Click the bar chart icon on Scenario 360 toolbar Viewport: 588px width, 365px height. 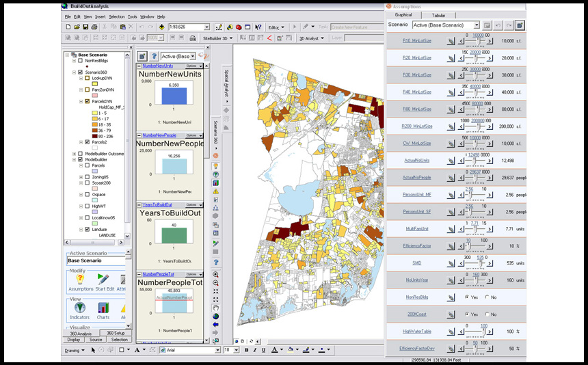coord(215,183)
